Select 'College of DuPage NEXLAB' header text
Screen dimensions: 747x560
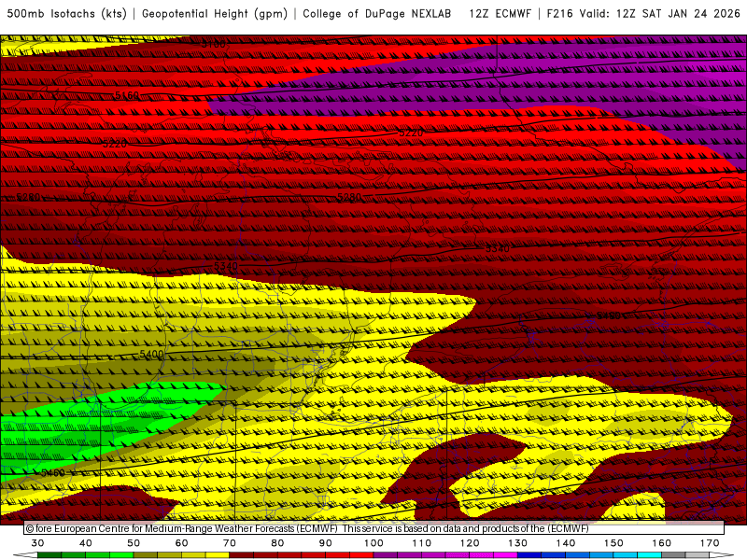tap(377, 14)
